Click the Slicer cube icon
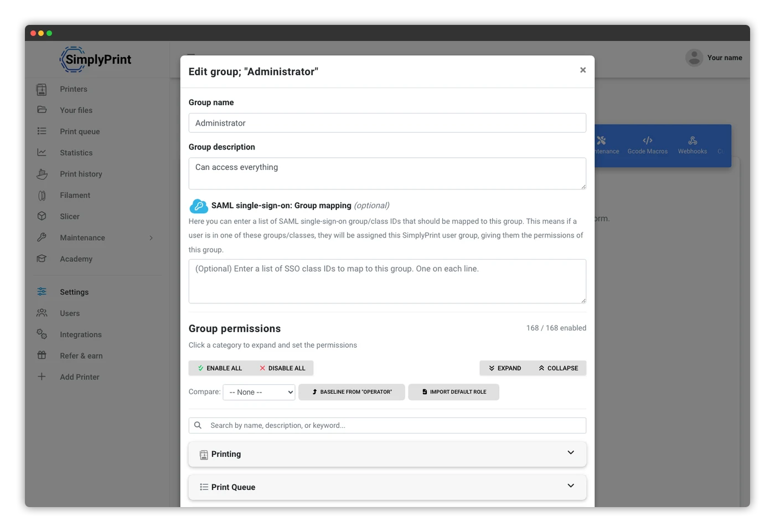This screenshot has width=775, height=532. click(x=42, y=216)
